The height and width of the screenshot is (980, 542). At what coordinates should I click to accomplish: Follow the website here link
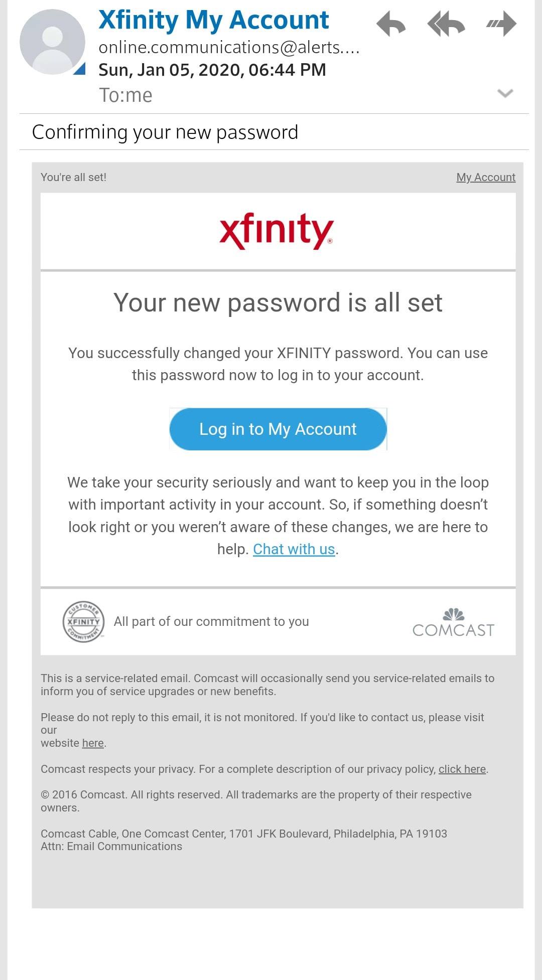(x=93, y=743)
